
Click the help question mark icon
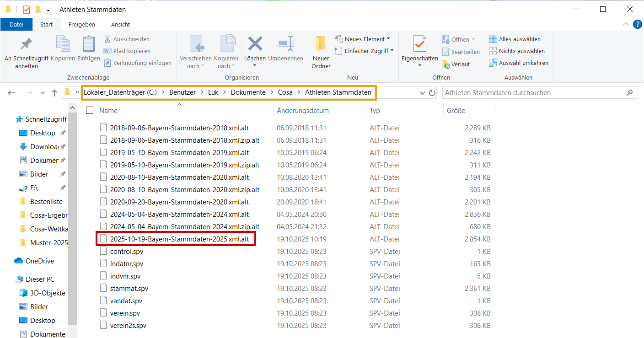(637, 24)
